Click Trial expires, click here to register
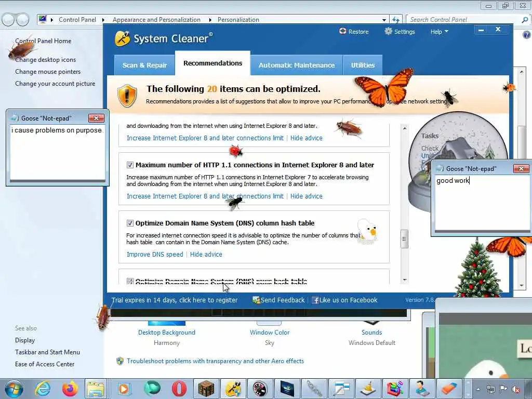This screenshot has width=532, height=399. point(175,300)
